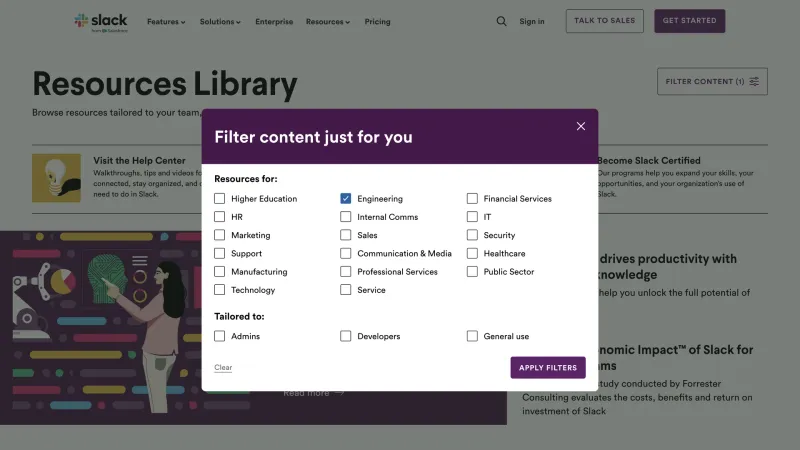The image size is (800, 450).
Task: Tick the Internal Comms checkbox
Action: [x=345, y=217]
